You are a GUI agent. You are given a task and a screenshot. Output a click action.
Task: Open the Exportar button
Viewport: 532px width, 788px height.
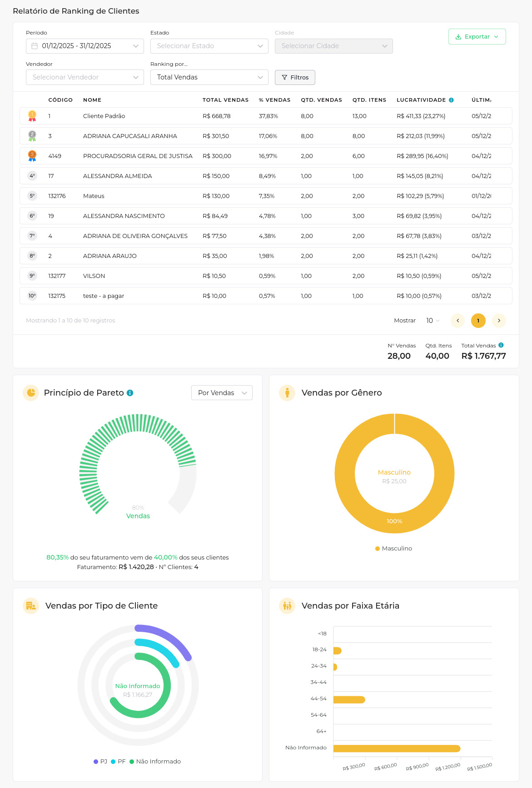(477, 37)
